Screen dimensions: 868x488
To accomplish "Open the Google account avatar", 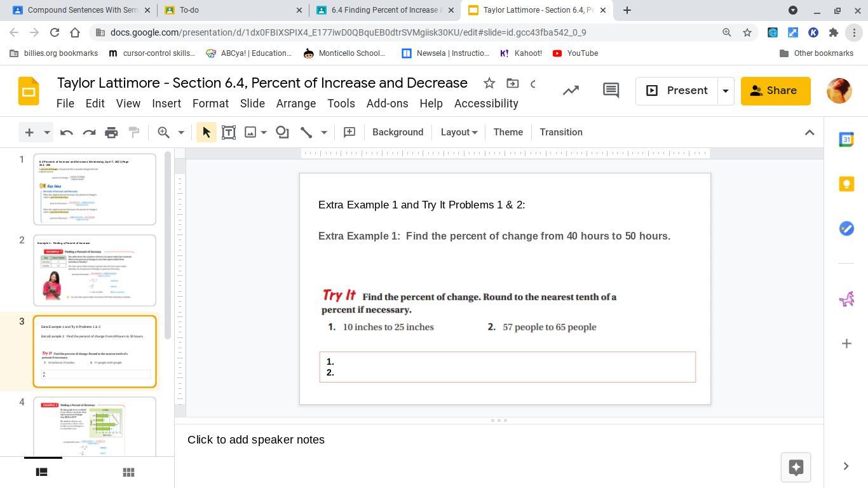I will [x=839, y=91].
